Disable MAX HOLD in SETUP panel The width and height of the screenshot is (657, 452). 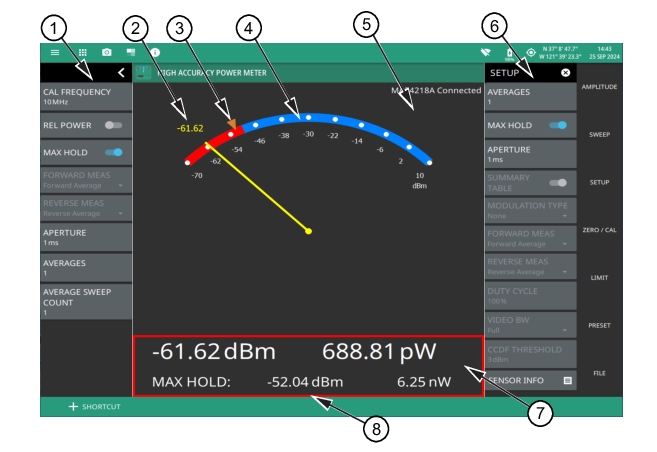coord(558,126)
